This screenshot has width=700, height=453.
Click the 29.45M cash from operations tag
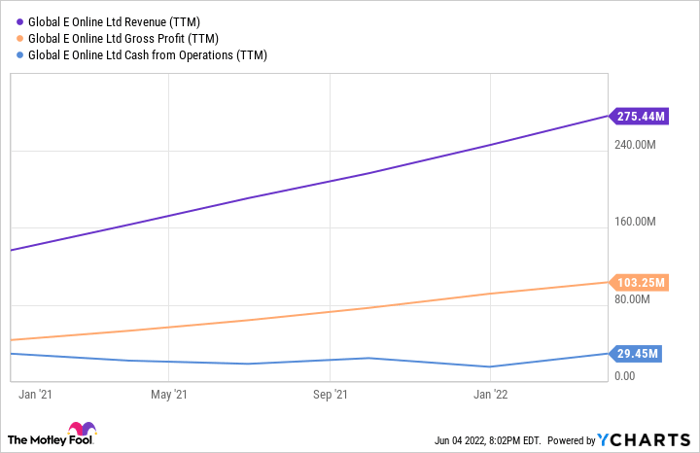point(636,354)
